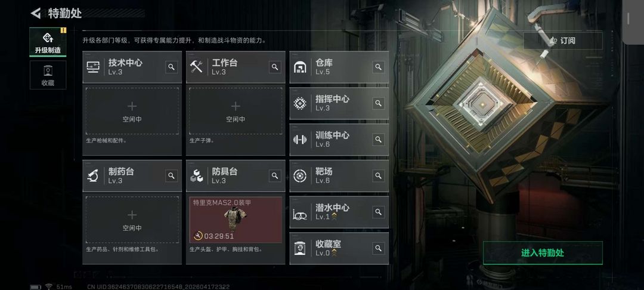This screenshot has width=644, height=290.
Task: Open the 升级制造 sidebar tab
Action: click(x=48, y=42)
